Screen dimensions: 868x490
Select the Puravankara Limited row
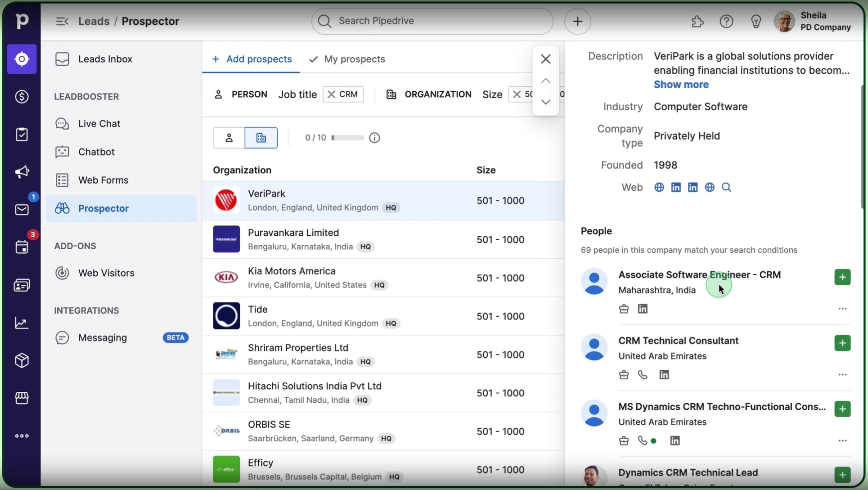383,239
